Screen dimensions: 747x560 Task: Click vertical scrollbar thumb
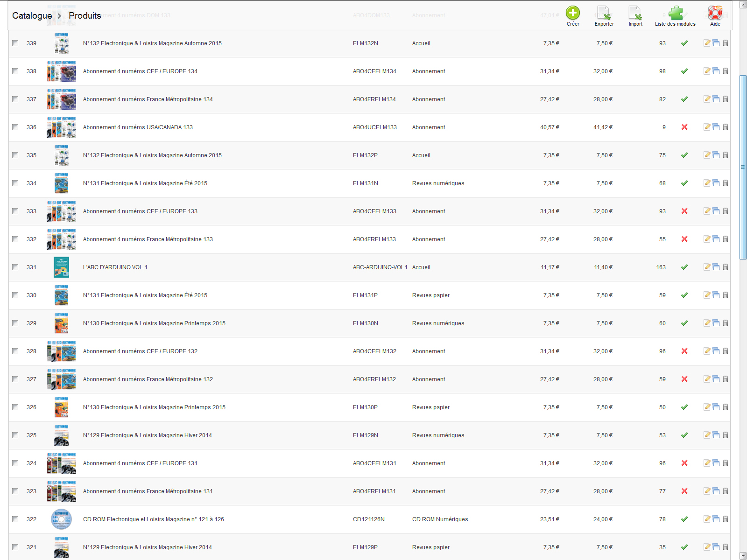tap(743, 167)
